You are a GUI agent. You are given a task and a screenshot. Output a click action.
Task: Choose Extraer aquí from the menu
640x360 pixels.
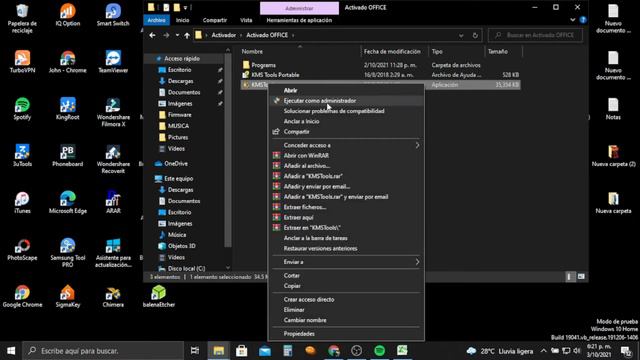click(346, 218)
